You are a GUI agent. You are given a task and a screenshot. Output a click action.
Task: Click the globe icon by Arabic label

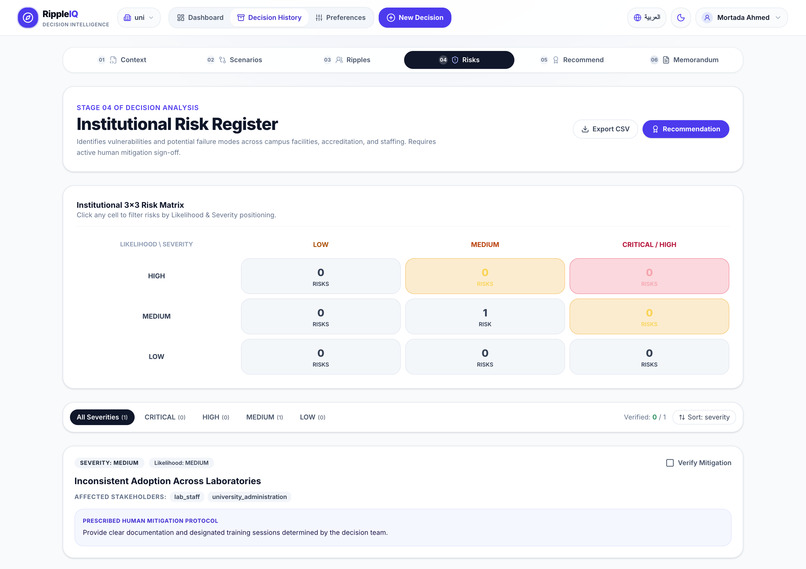coord(637,17)
